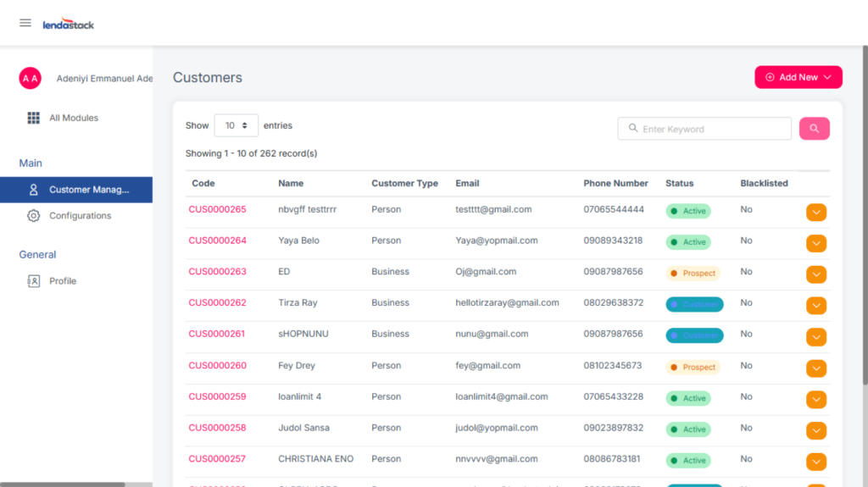Open the Add New dropdown button
This screenshot has width=868, height=487.
click(x=798, y=77)
